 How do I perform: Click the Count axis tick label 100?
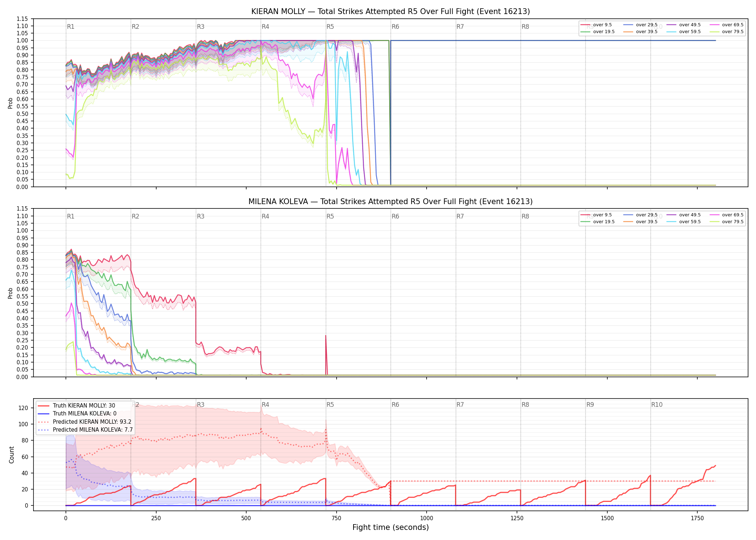[x=23, y=424]
